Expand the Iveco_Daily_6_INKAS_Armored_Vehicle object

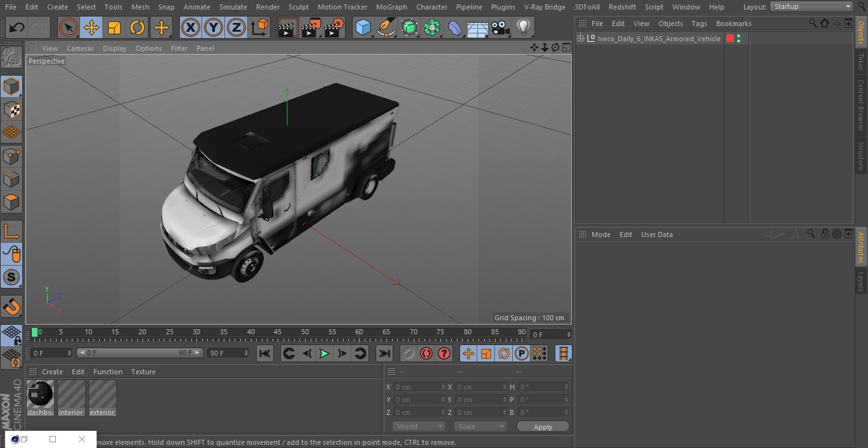pos(581,39)
